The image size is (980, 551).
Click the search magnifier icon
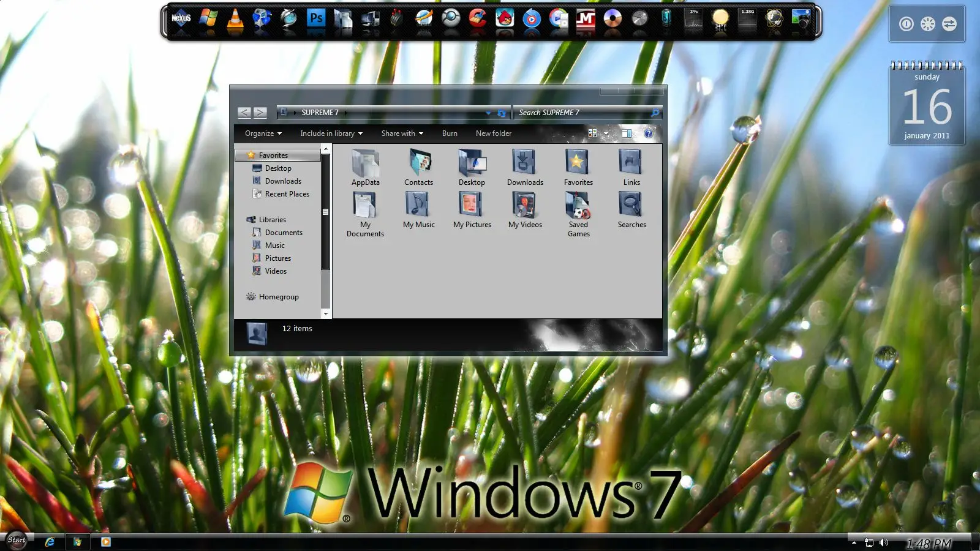click(x=655, y=113)
